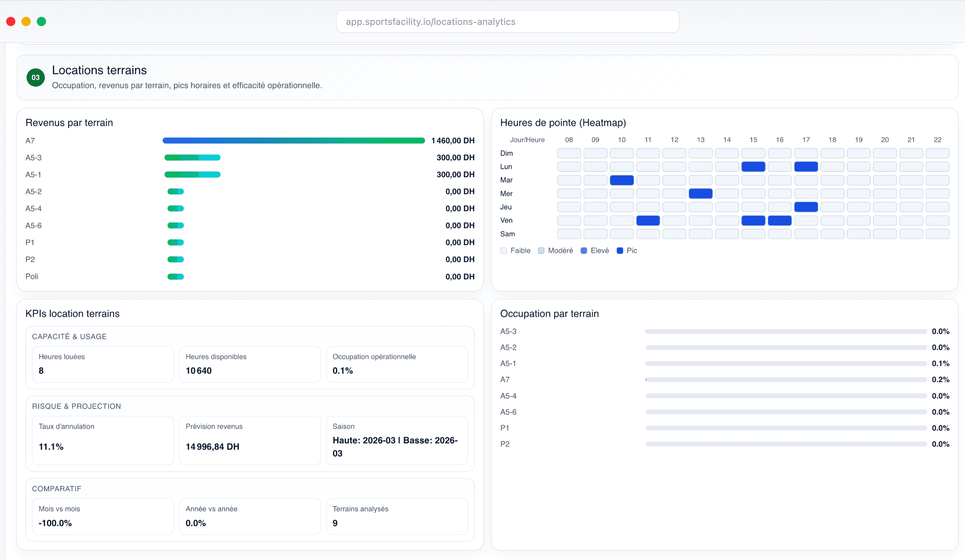Expand the Revenus par terrain panel

click(69, 123)
